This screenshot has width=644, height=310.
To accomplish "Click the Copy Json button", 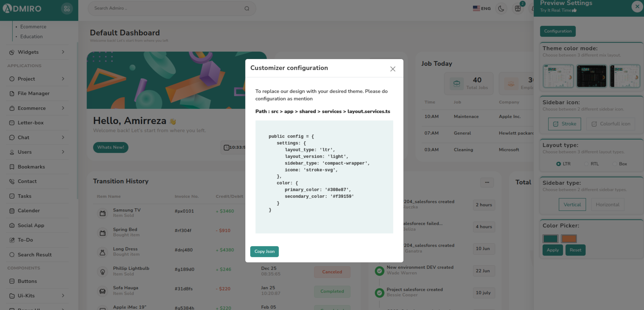I will tap(264, 251).
